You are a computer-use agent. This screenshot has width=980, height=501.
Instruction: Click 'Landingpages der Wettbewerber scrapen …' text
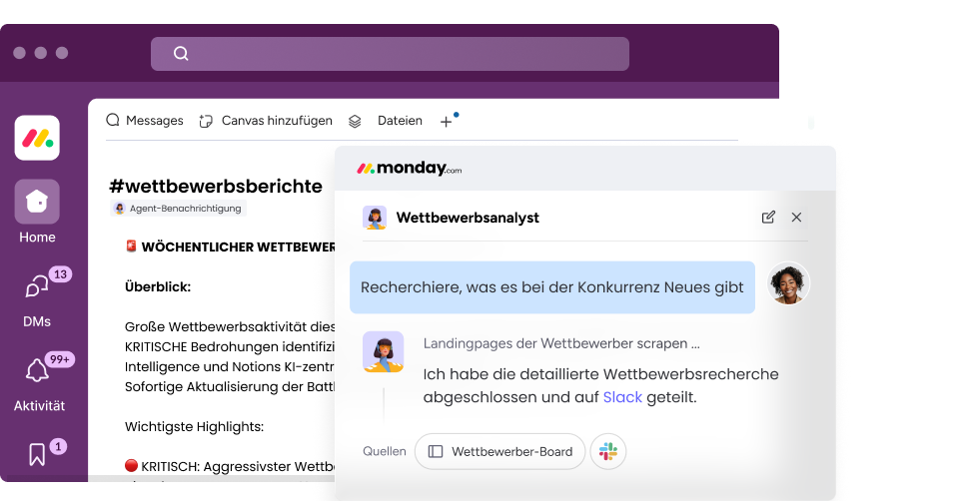(561, 343)
